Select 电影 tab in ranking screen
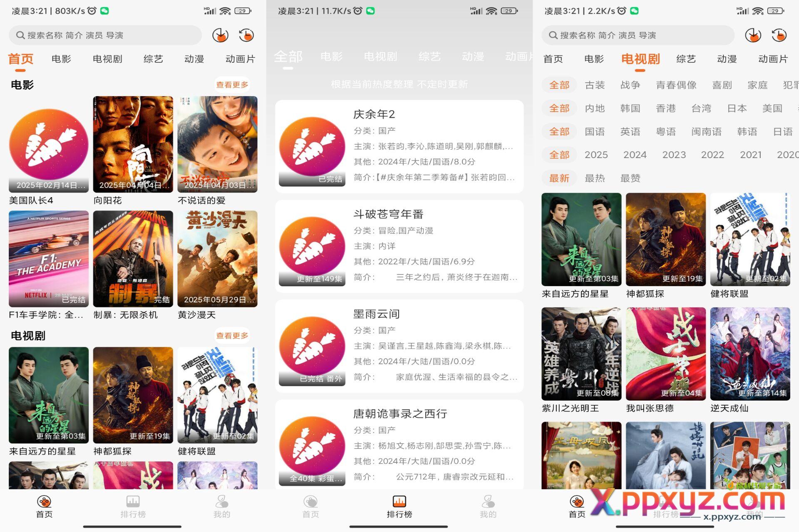 tap(332, 57)
